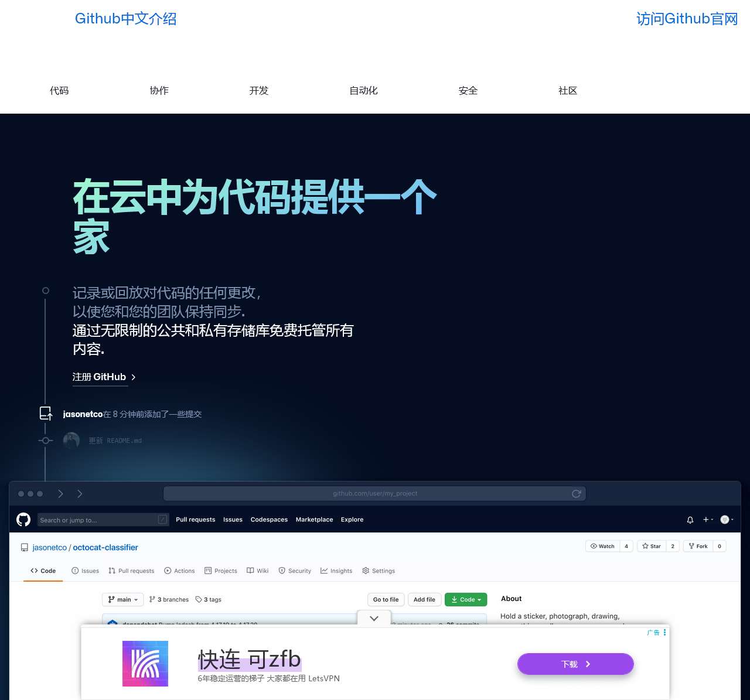Image resolution: width=750 pixels, height=700 pixels.
Task: Switch to the Pull requests menu
Action: [x=195, y=520]
